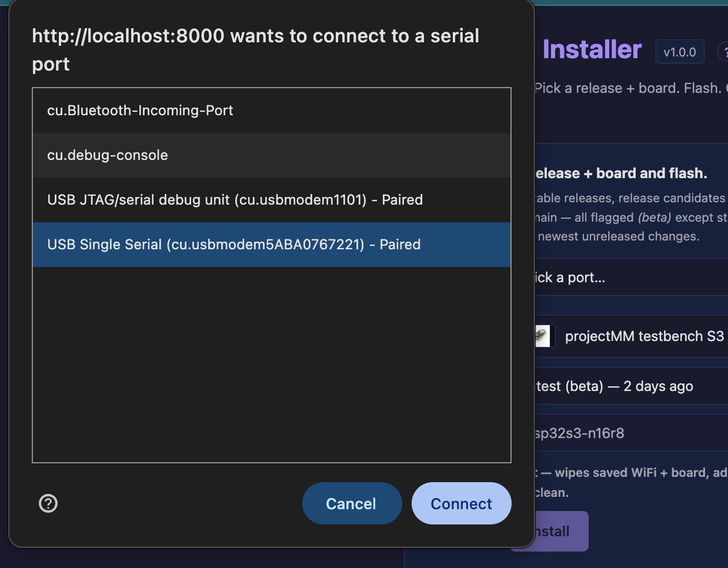Pick USB Single Serial cu.usbmodem5ABA0767221 port
The width and height of the screenshot is (728, 568).
click(272, 245)
